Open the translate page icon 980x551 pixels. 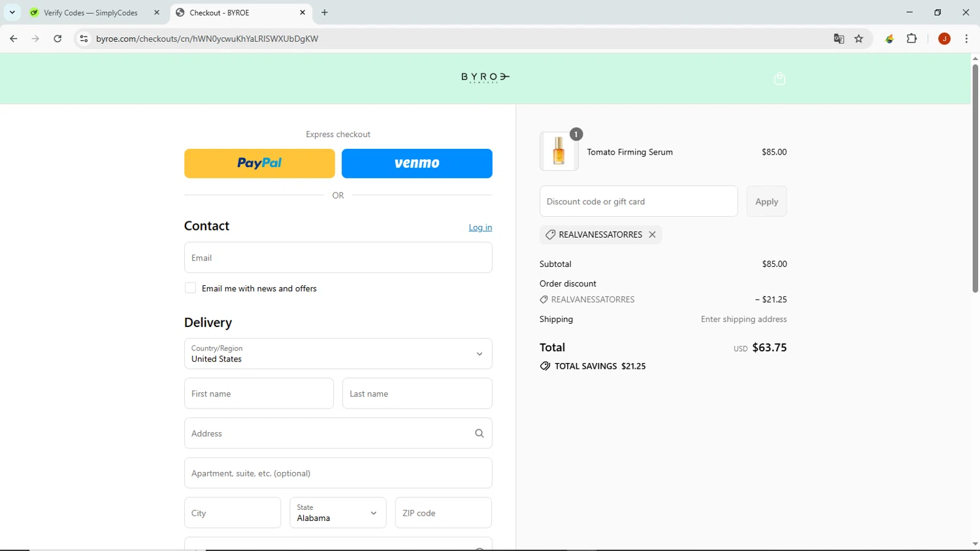(839, 39)
